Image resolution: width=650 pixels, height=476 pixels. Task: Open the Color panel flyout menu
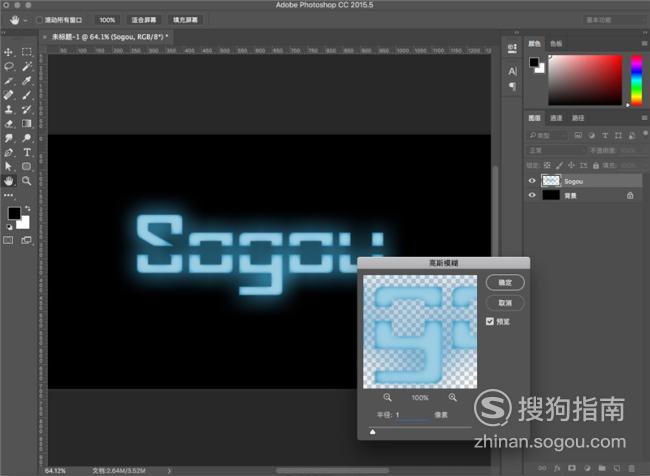644,43
